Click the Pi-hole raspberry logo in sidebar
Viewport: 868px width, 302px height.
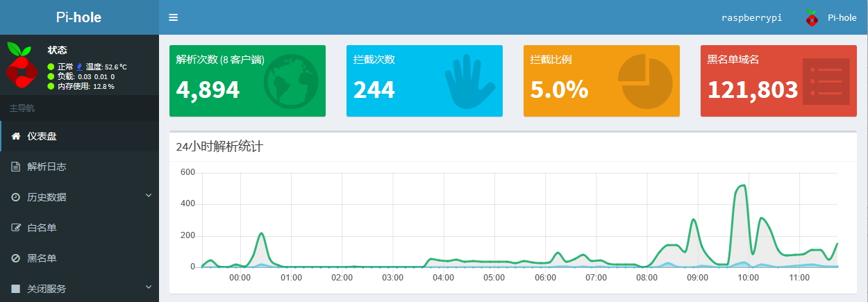coord(22,65)
